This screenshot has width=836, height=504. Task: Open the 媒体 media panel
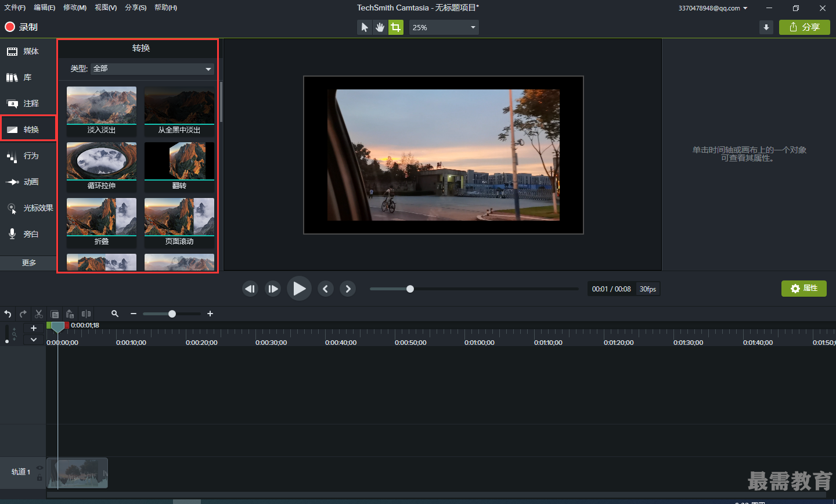click(x=28, y=52)
